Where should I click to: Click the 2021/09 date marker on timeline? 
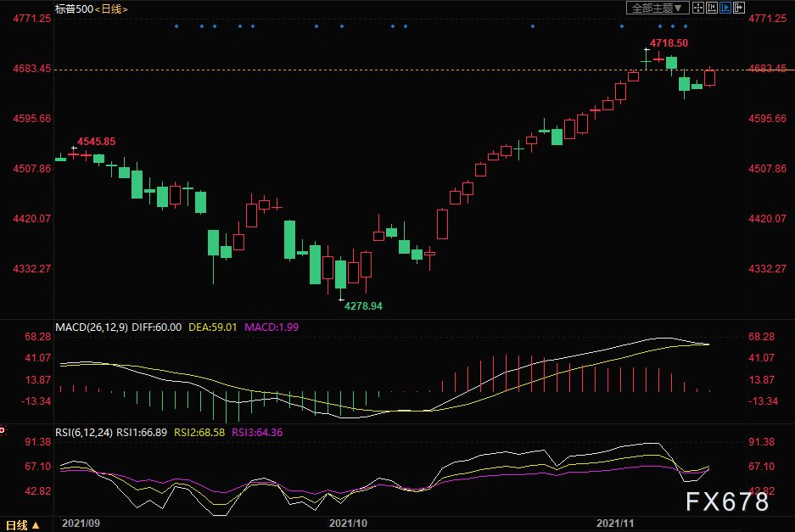81,524
